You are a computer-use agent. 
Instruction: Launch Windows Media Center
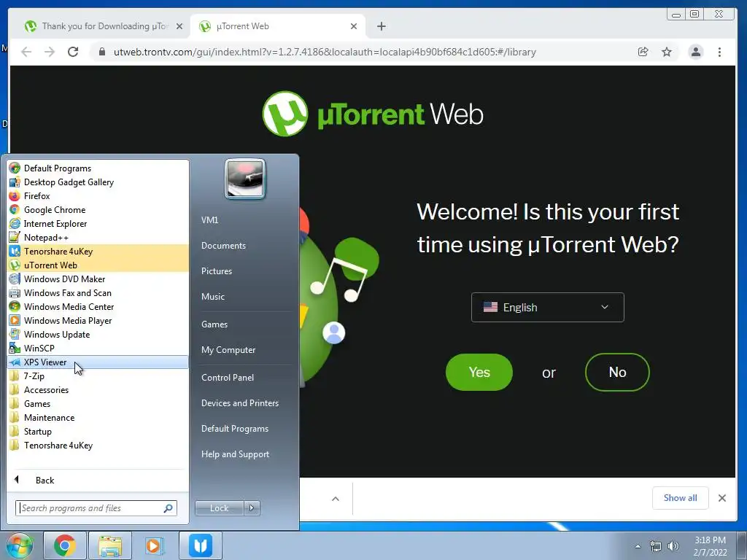click(98, 306)
